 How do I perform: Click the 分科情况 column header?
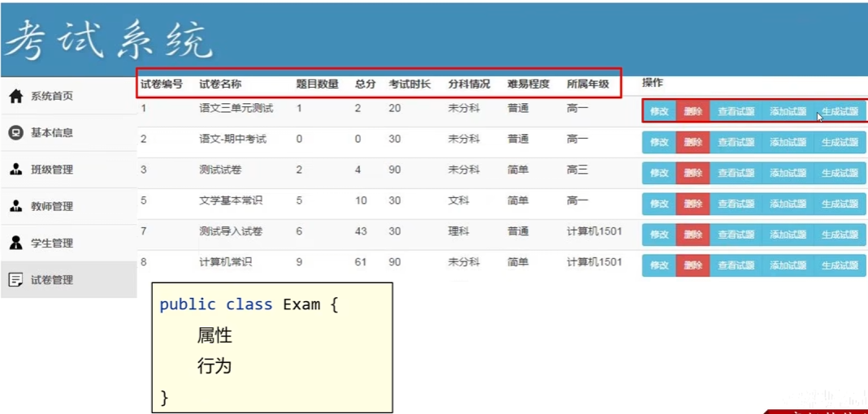pos(469,84)
